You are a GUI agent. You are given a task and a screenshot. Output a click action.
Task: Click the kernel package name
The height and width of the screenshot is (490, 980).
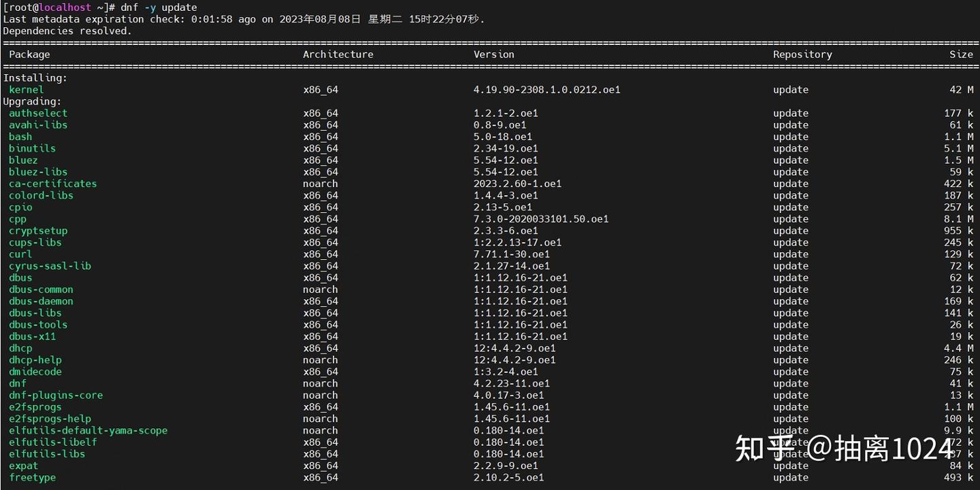coord(26,90)
